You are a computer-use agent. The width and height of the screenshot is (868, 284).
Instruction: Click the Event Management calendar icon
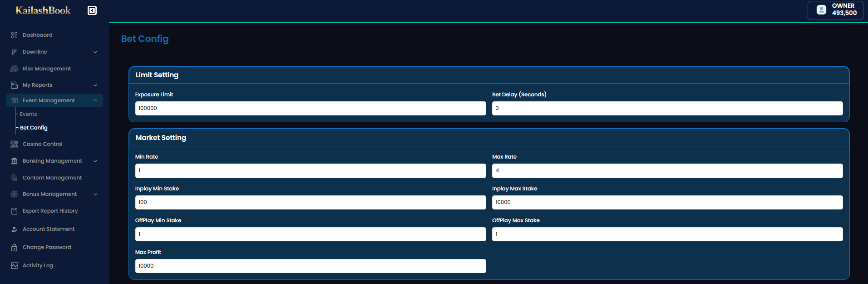pos(15,100)
